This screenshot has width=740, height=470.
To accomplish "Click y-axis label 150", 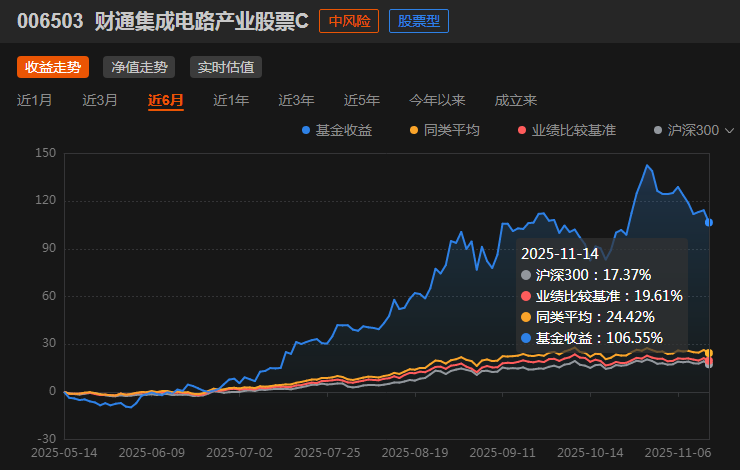I will [45, 153].
